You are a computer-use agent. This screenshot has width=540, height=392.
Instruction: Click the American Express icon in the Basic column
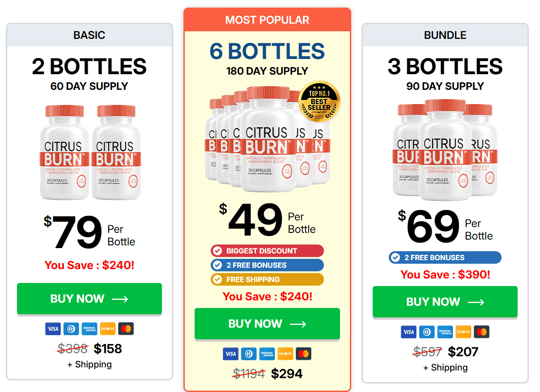pyautogui.click(x=89, y=329)
